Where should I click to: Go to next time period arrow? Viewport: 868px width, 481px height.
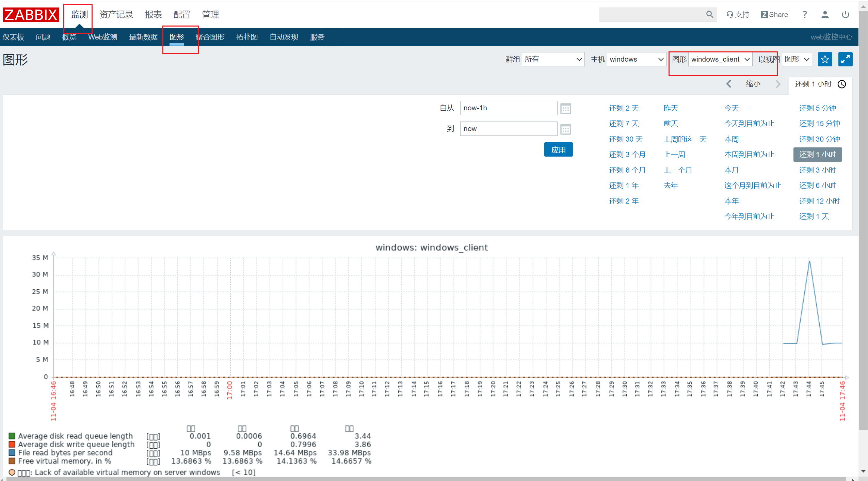tap(778, 84)
